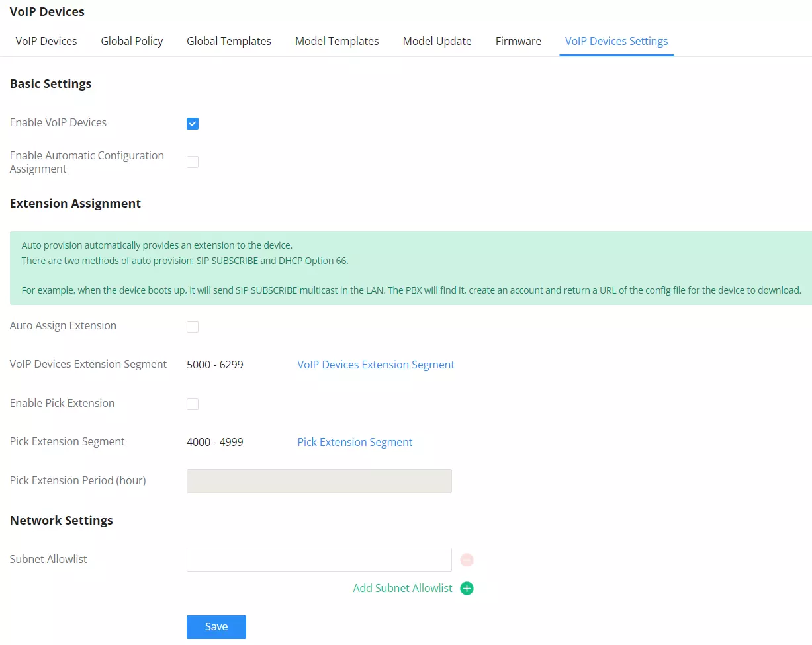The height and width of the screenshot is (645, 812).
Task: Click the green plus Add Subnet Allowlist icon
Action: pos(467,588)
